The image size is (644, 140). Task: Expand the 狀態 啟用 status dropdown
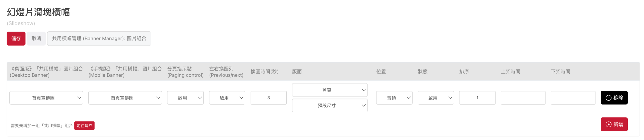436,98
